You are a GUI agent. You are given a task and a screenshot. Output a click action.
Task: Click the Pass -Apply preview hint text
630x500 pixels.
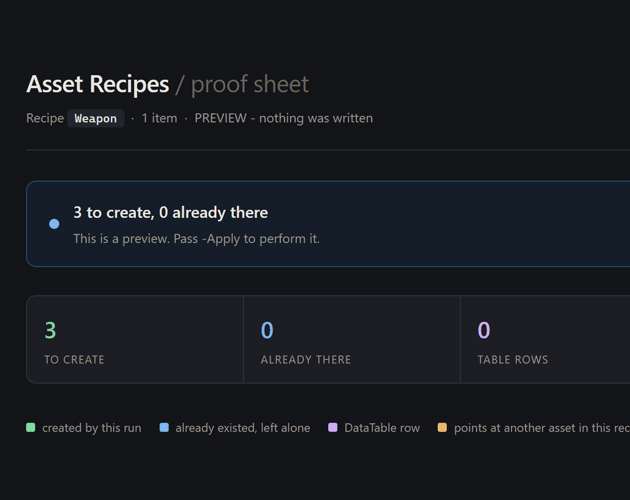(196, 239)
